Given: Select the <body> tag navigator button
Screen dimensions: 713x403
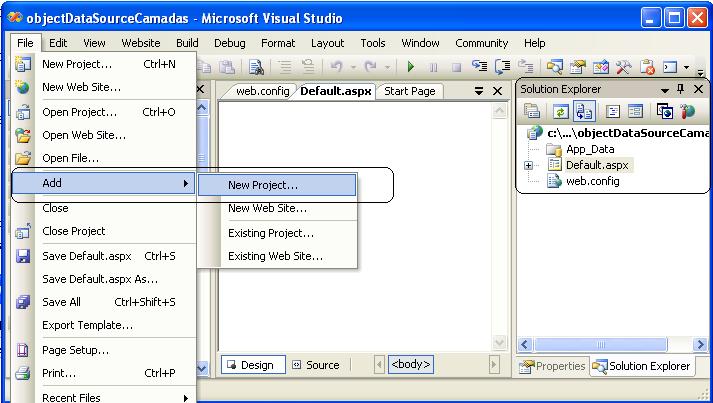Looking at the screenshot, I should click(411, 365).
